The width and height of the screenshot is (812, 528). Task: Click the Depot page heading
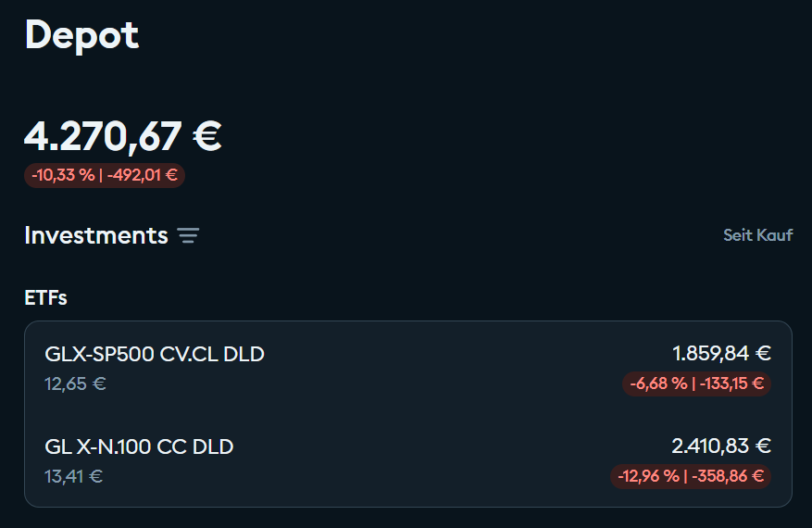coord(81,35)
